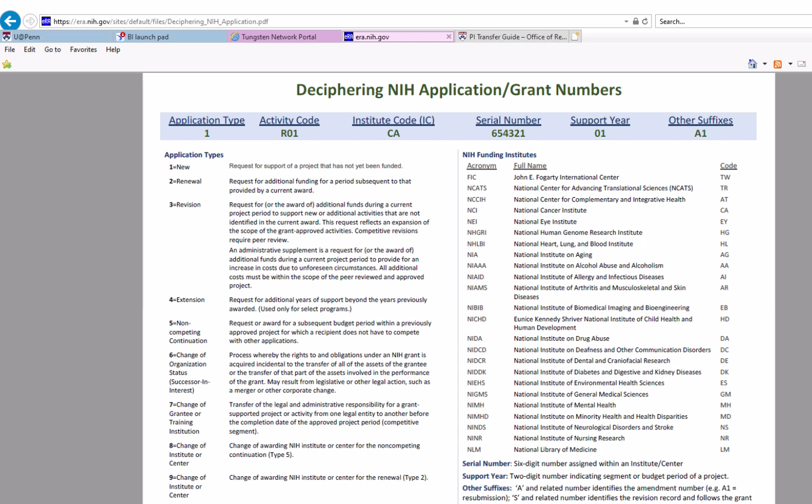The height and width of the screenshot is (504, 812).
Task: Click the refresh icon in address bar
Action: (645, 21)
